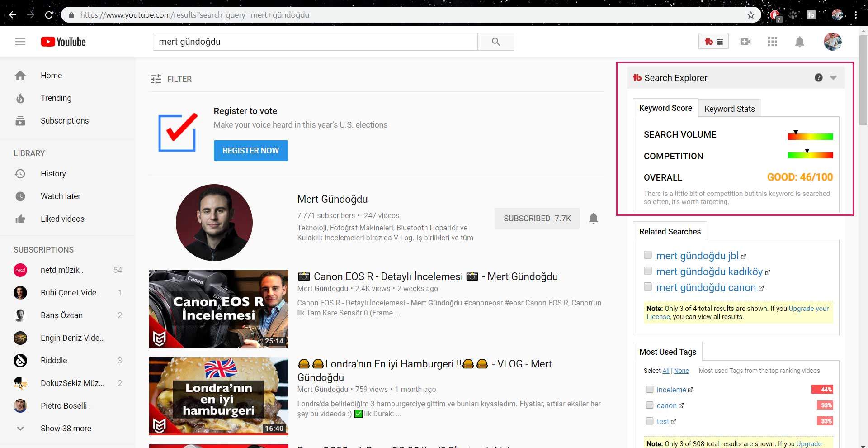Click the SEARCH VOLUME gauge bar
The width and height of the screenshot is (868, 448).
pos(810,136)
